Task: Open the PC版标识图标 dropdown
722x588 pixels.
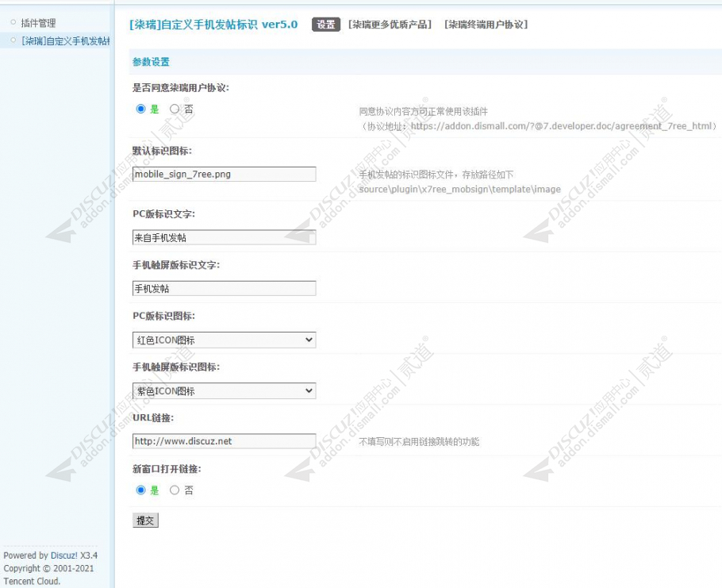Action: (225, 340)
